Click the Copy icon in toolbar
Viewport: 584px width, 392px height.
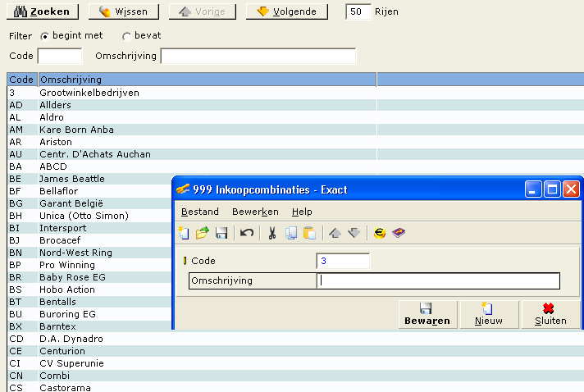(x=291, y=233)
